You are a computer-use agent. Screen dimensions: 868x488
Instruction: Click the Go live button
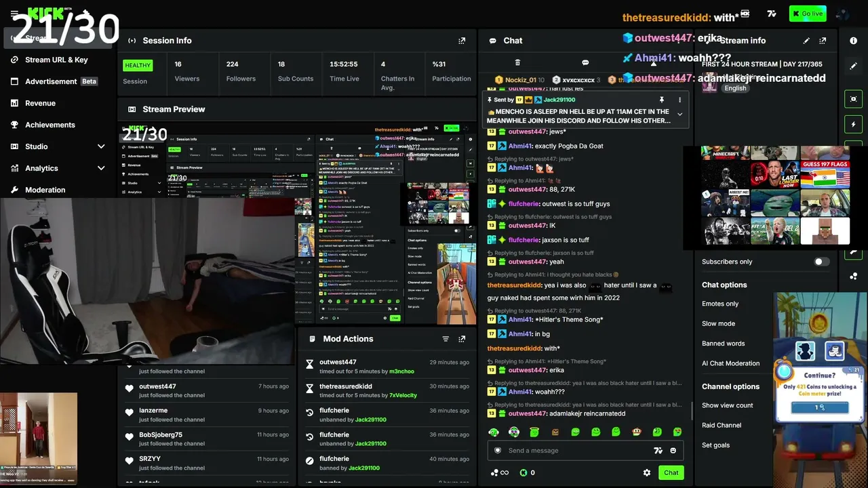click(x=808, y=14)
